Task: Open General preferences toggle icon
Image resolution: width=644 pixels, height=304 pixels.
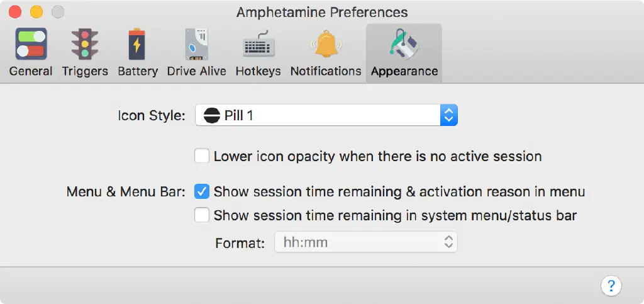Action: pyautogui.click(x=31, y=44)
